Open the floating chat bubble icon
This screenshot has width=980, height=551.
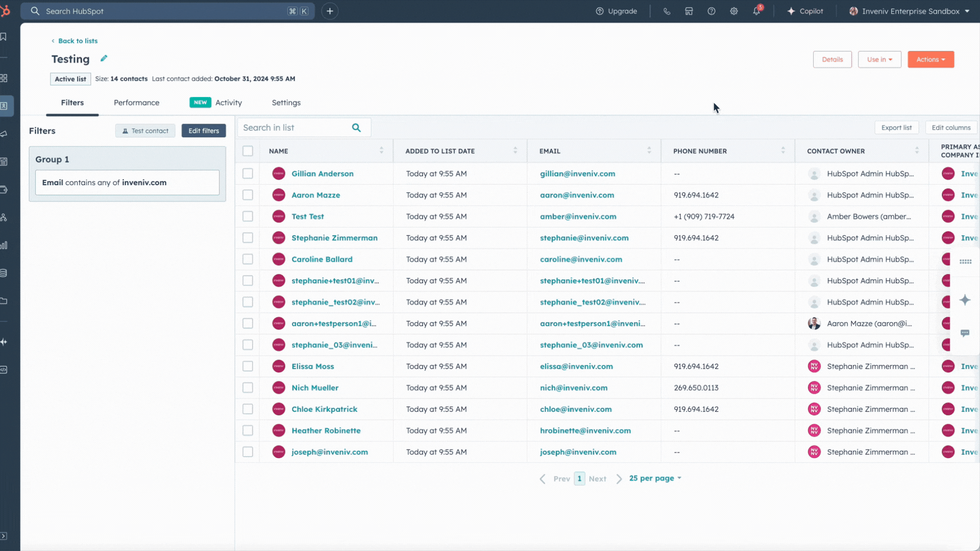(965, 333)
